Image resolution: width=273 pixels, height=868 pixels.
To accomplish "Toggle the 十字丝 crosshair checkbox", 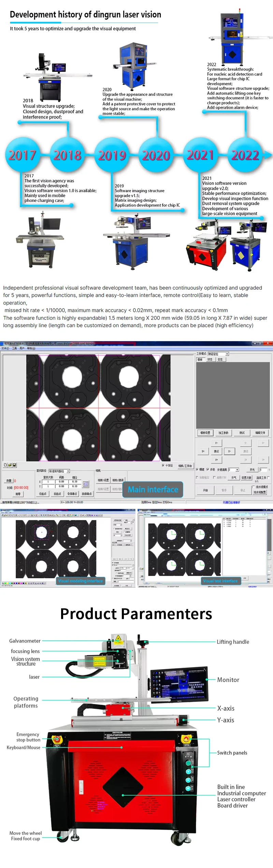I will [163, 465].
